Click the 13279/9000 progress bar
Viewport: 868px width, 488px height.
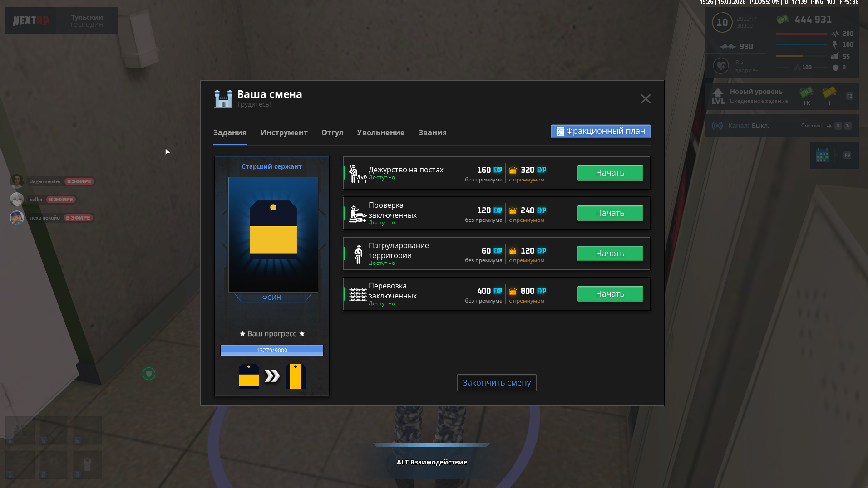(271, 350)
